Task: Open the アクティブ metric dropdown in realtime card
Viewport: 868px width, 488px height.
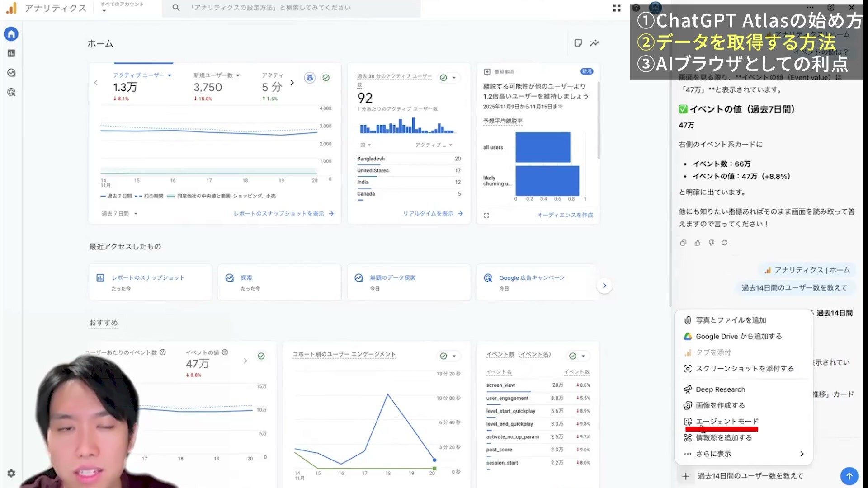Action: click(434, 145)
